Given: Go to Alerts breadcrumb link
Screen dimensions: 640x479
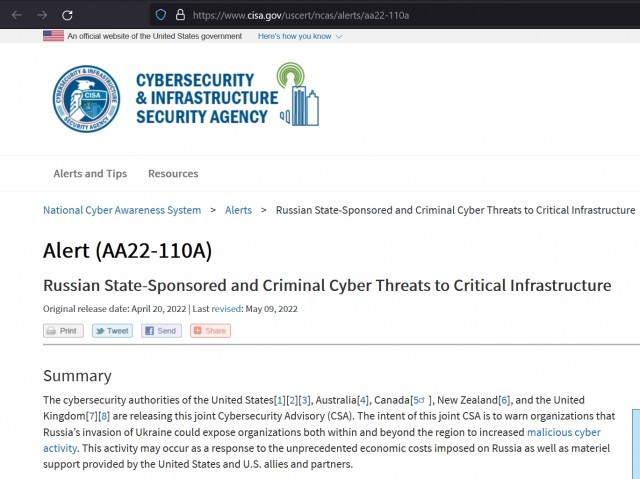Looking at the screenshot, I should [238, 210].
